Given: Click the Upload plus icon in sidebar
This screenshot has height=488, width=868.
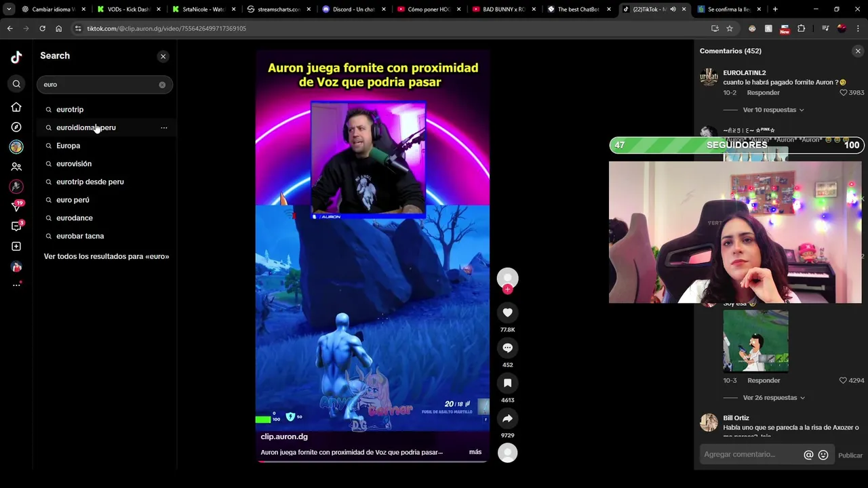Looking at the screenshot, I should tap(16, 246).
